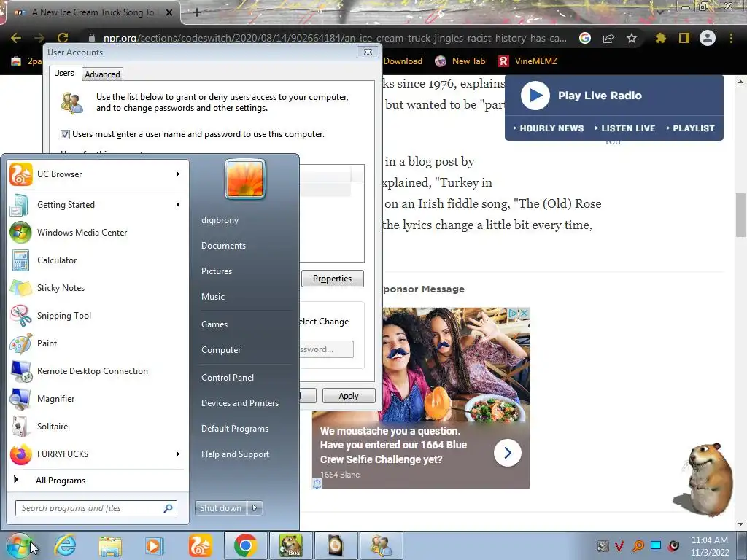Switch to Chrome on the taskbar

point(245,545)
